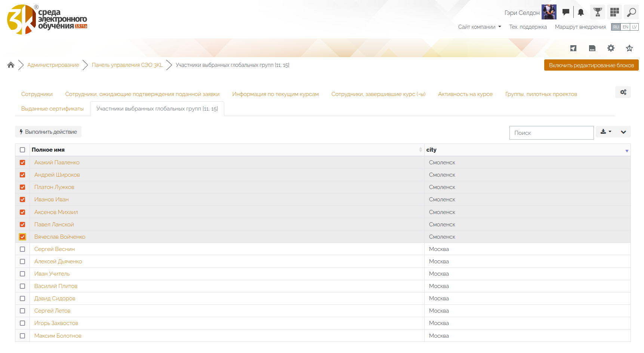Screen dimensions: 644x353
Task: Click Включить редактирование блоков button
Action: coord(591,65)
